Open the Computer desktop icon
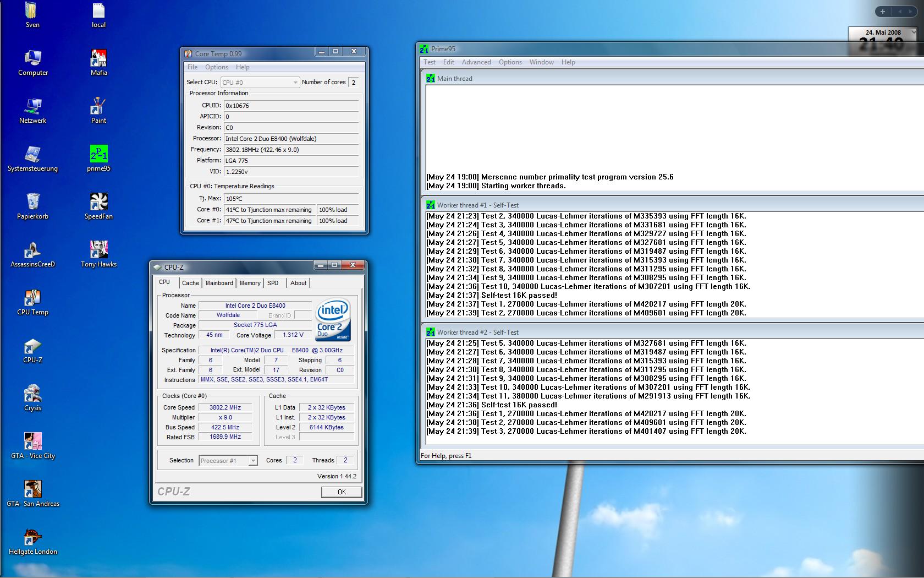 pos(33,63)
